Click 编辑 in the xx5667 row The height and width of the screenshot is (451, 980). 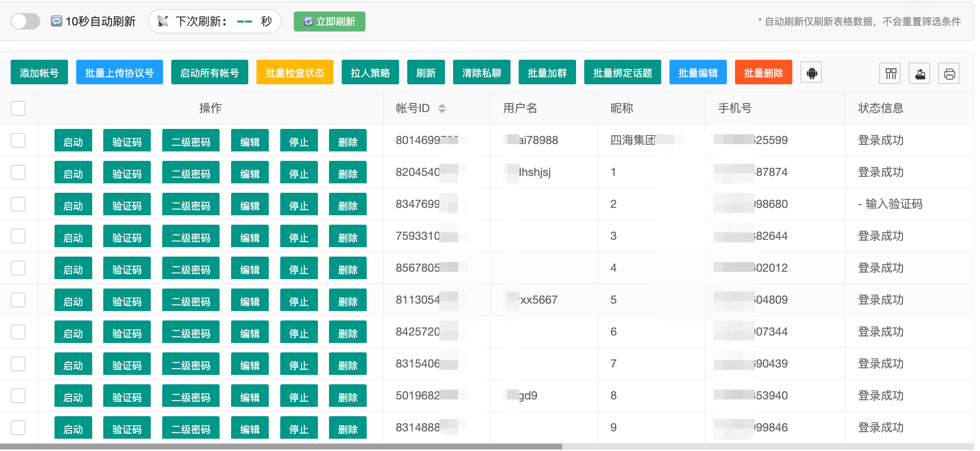250,300
